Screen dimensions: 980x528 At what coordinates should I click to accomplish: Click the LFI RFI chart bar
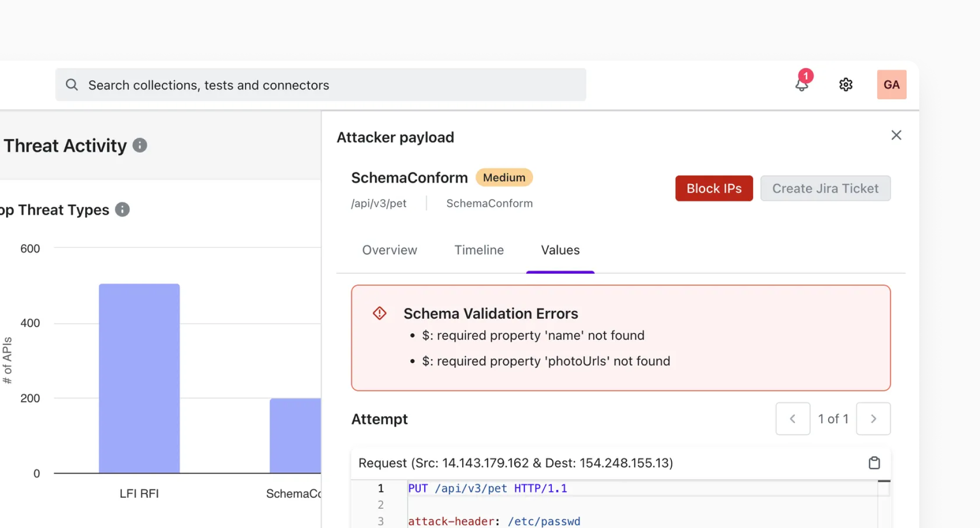[139, 378]
